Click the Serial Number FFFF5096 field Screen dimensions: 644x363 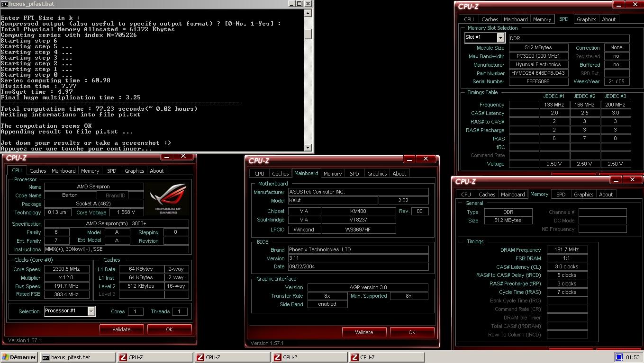click(x=538, y=82)
